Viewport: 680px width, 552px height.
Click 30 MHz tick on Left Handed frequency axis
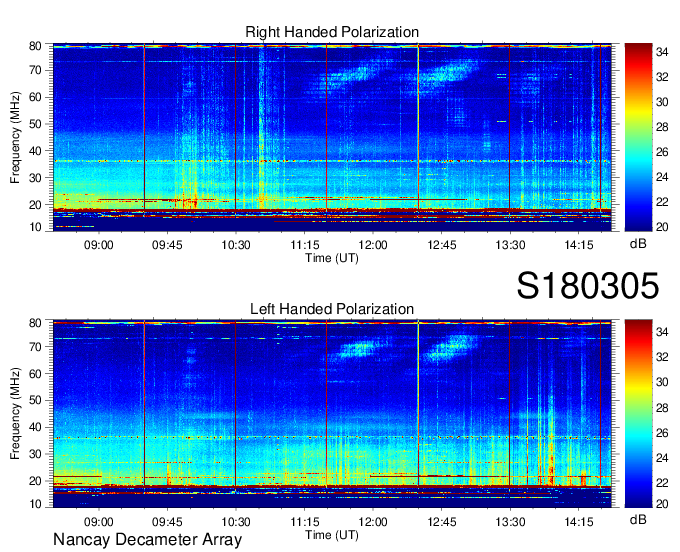[x=35, y=454]
